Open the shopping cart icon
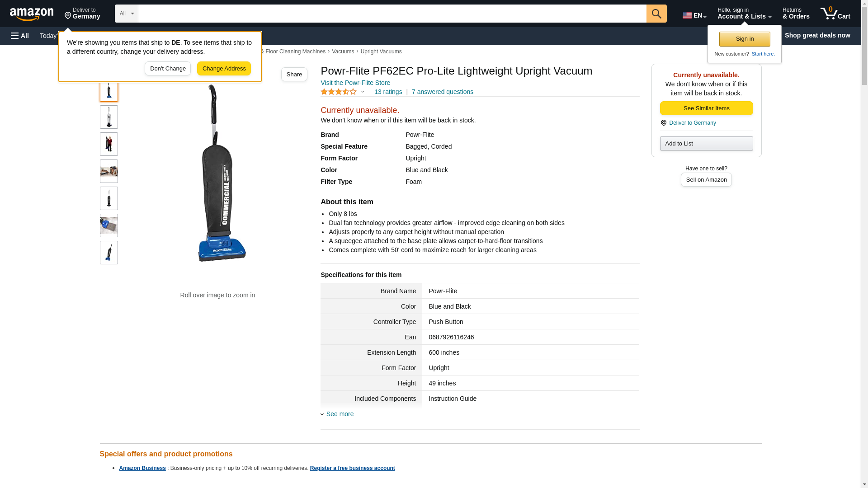The image size is (868, 488). (x=835, y=14)
